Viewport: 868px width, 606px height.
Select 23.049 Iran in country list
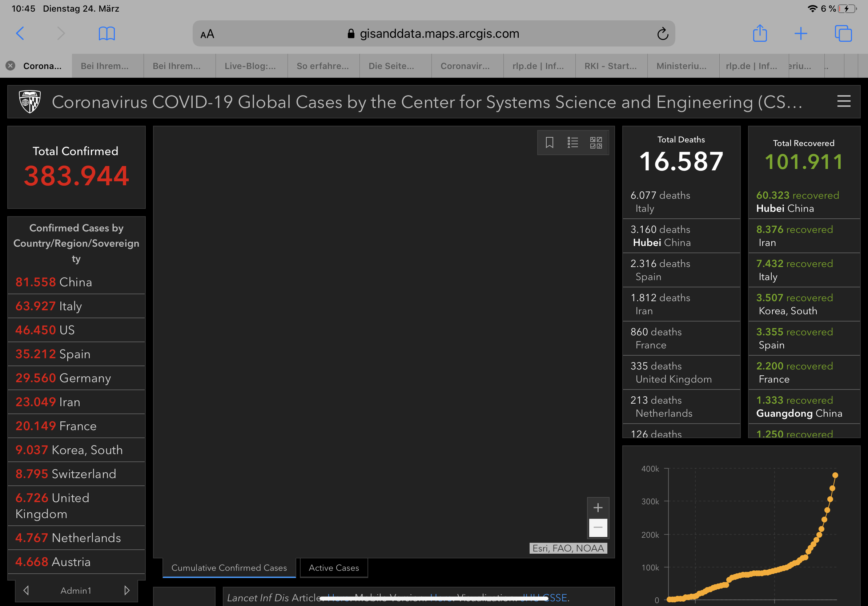[76, 401]
